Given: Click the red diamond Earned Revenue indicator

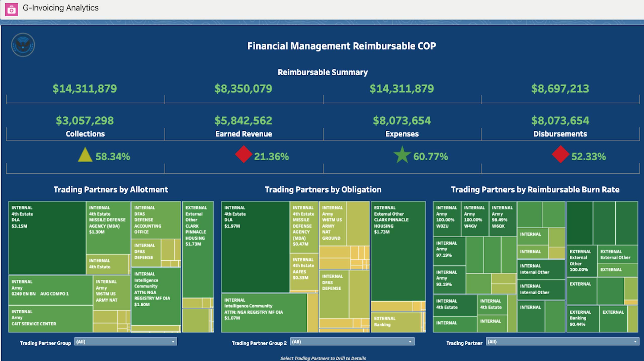Looking at the screenshot, I should [244, 154].
